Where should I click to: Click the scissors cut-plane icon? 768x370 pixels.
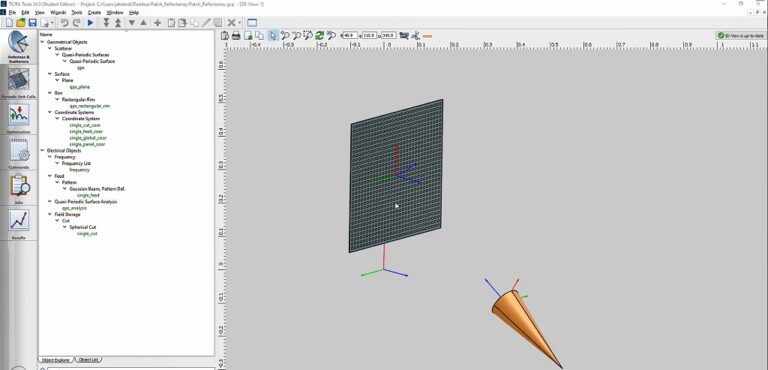(x=416, y=36)
